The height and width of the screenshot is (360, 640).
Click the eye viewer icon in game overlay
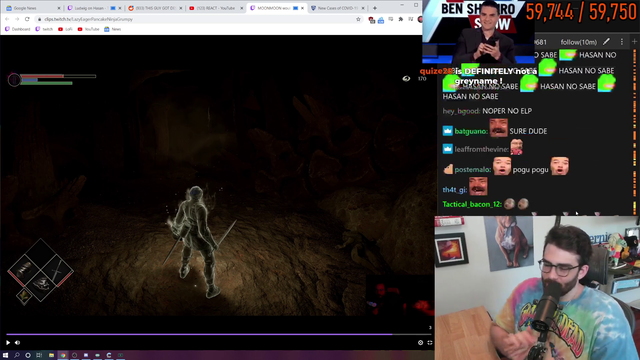tap(406, 78)
